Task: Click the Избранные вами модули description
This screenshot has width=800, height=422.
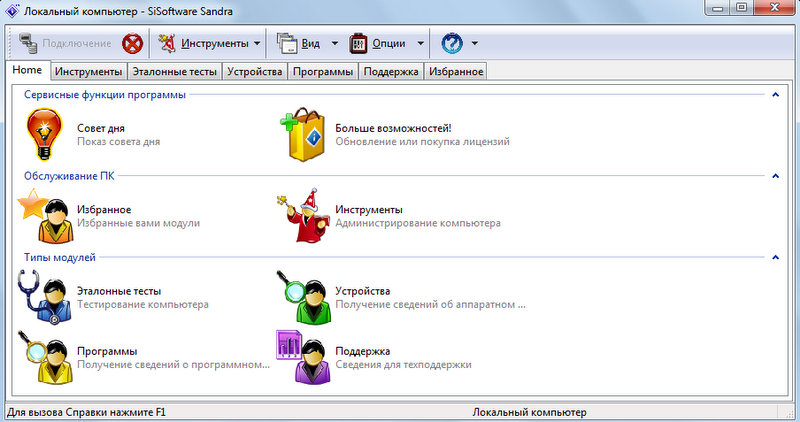Action: (138, 223)
